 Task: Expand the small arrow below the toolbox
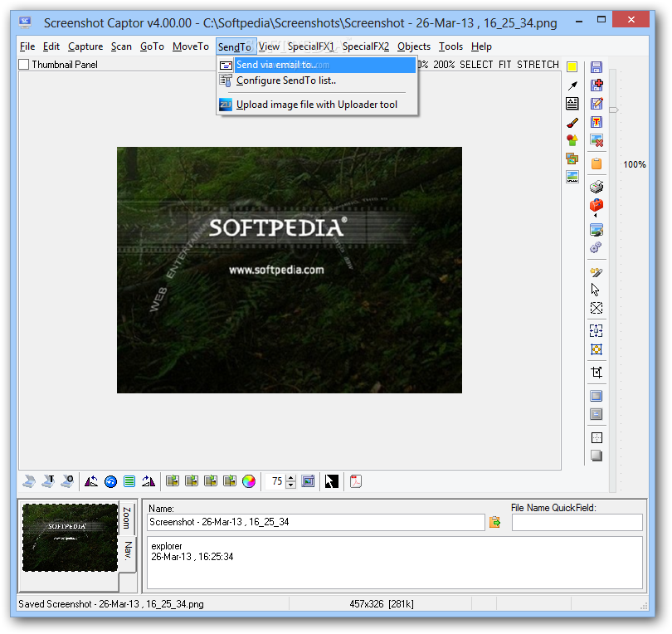coord(595,216)
